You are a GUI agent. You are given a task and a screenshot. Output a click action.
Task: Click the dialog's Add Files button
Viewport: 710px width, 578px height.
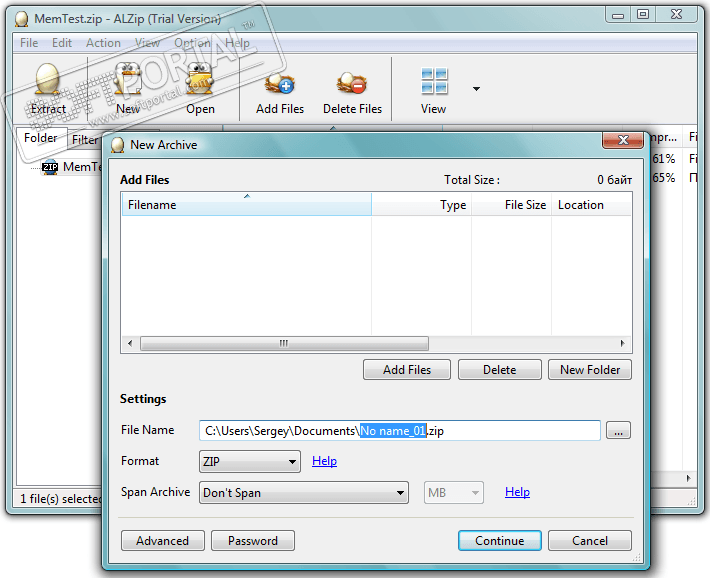[407, 370]
